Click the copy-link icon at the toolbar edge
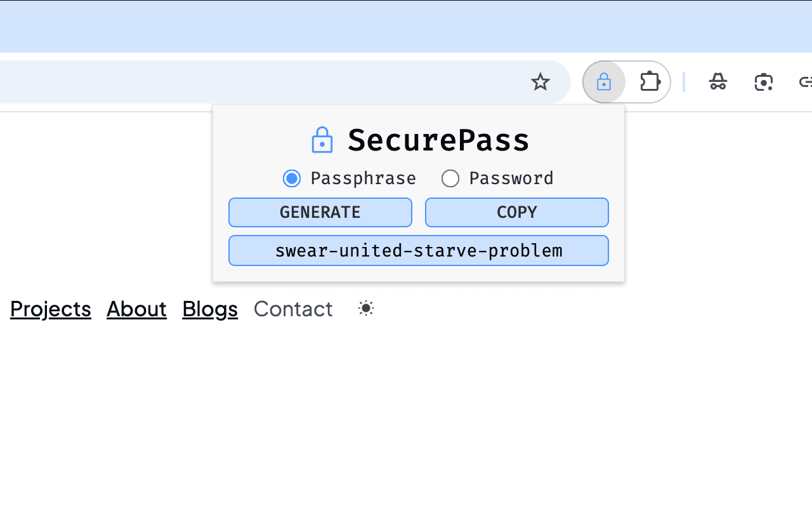The image size is (812, 508). tap(806, 82)
